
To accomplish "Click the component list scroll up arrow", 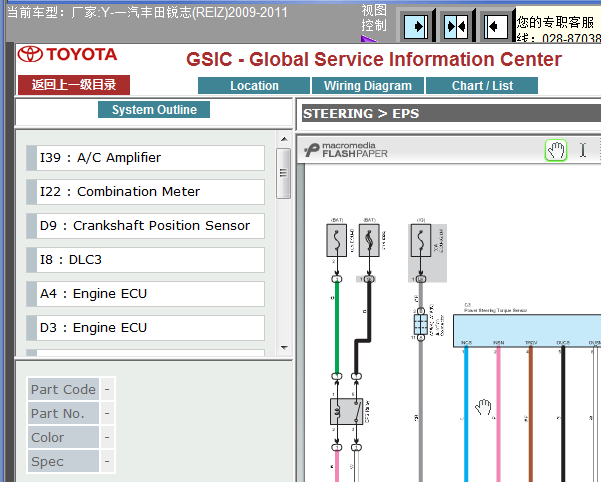I will coord(284,139).
